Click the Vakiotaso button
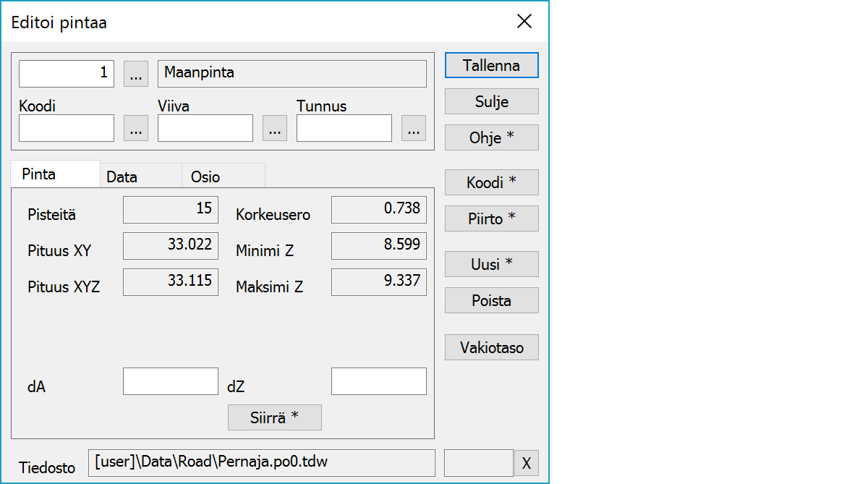868x484 pixels. (491, 347)
